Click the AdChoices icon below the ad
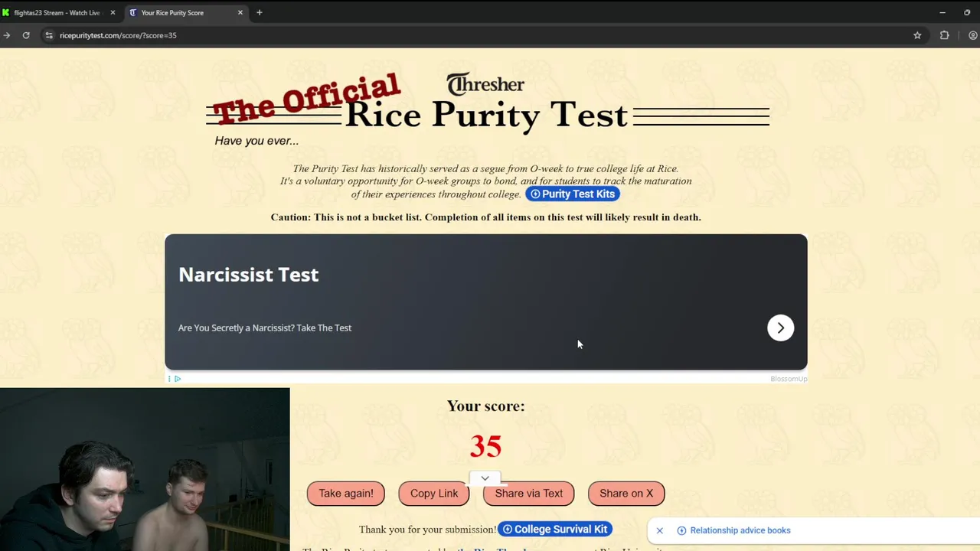980x551 pixels. (x=177, y=379)
